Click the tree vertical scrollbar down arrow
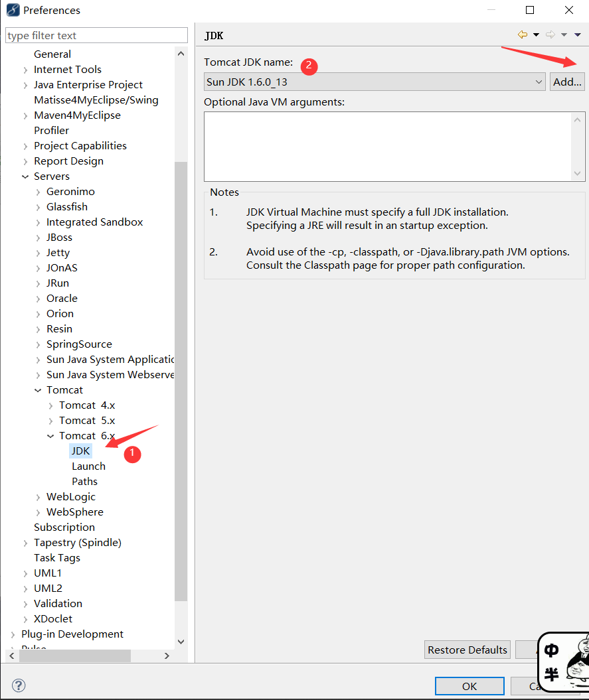The width and height of the screenshot is (589, 700). coord(181,642)
